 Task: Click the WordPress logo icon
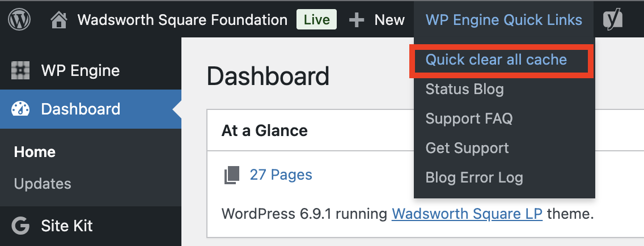click(19, 20)
